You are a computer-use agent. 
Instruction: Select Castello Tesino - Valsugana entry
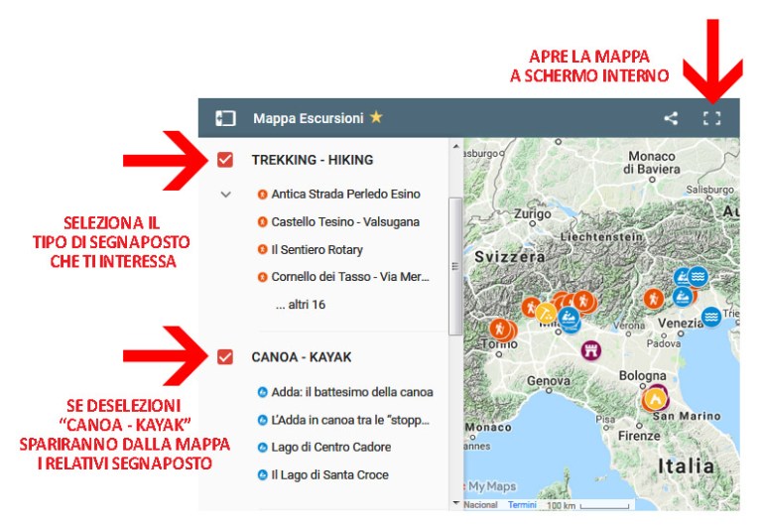[345, 221]
